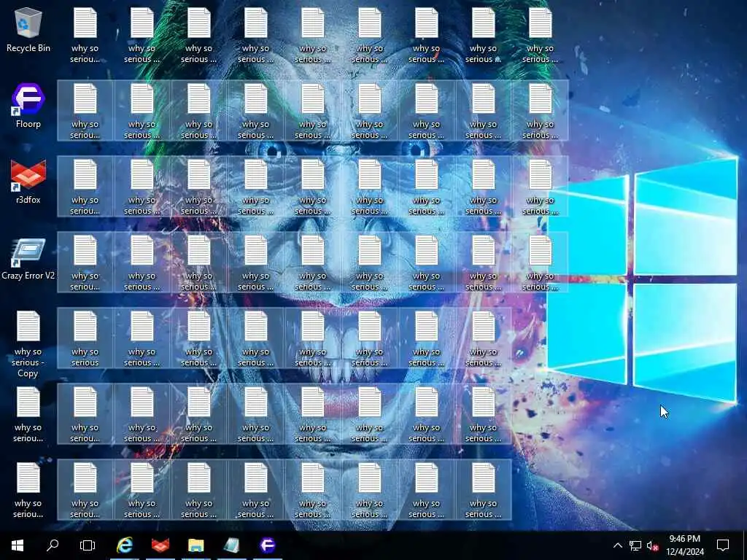Screen dimensions: 747x560
Task: Open Task View from the taskbar
Action: pos(88,545)
